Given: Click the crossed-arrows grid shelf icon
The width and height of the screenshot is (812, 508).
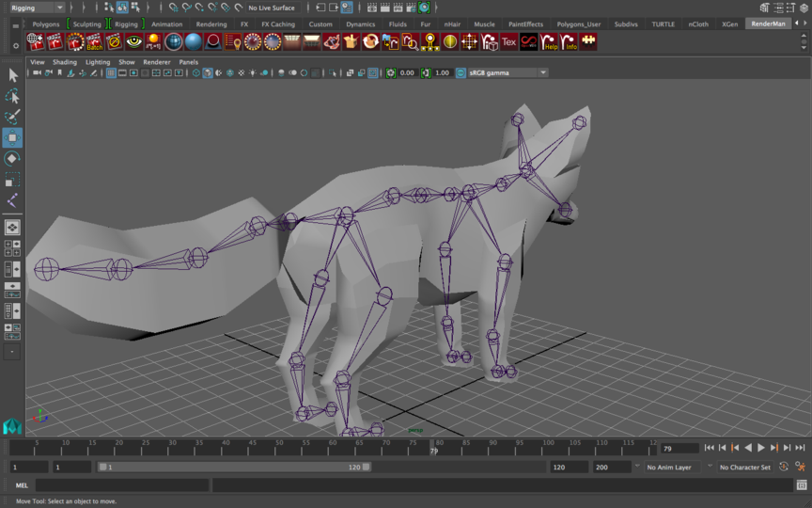Looking at the screenshot, I should [470, 41].
